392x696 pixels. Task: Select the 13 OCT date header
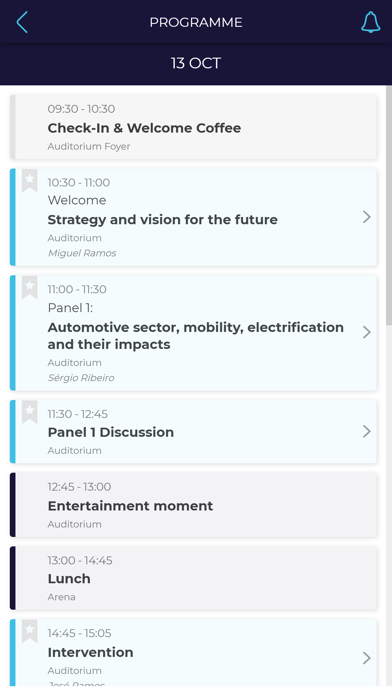pyautogui.click(x=196, y=63)
